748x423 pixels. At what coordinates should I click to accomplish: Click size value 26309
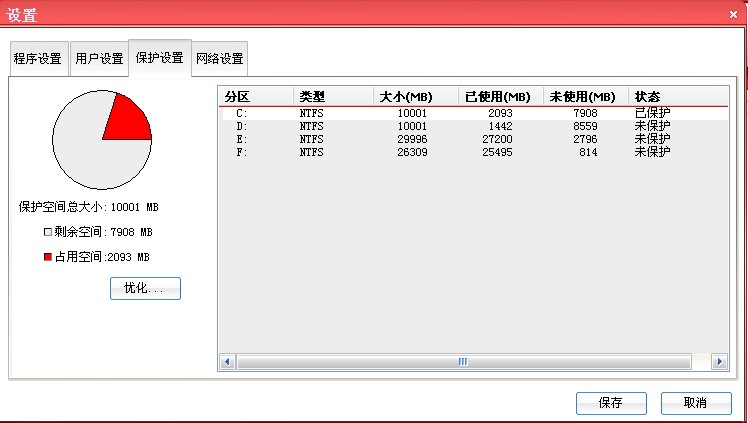pos(412,152)
